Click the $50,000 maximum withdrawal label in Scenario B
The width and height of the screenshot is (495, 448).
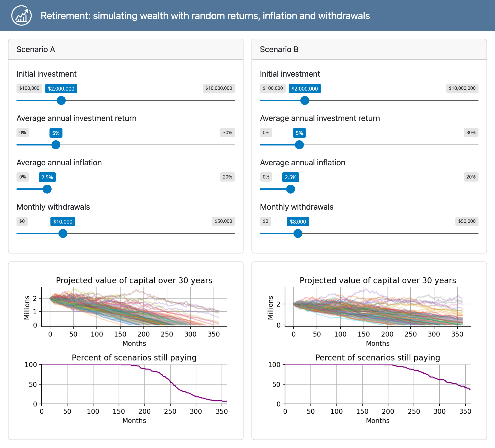point(467,221)
